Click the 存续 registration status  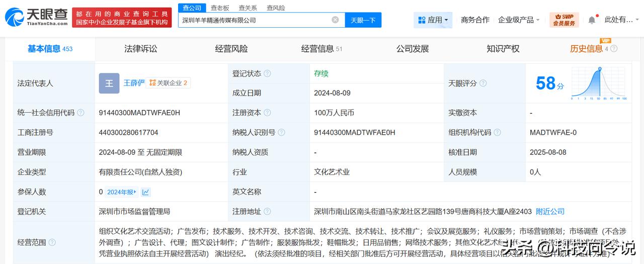pyautogui.click(x=321, y=73)
